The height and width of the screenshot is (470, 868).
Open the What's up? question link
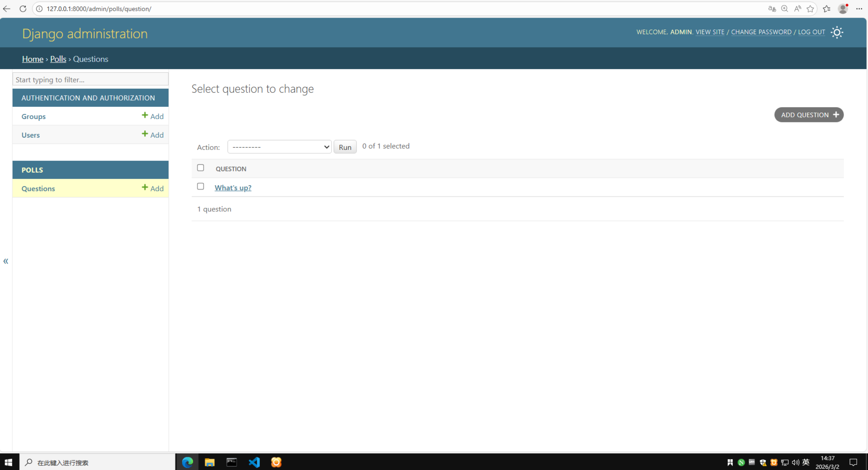(233, 188)
